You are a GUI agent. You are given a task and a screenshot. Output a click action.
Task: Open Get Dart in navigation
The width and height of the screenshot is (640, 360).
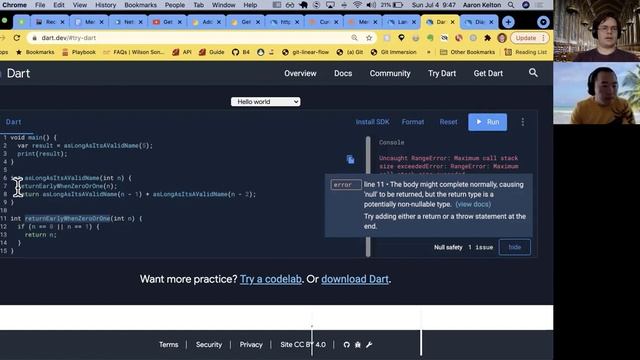click(x=488, y=73)
